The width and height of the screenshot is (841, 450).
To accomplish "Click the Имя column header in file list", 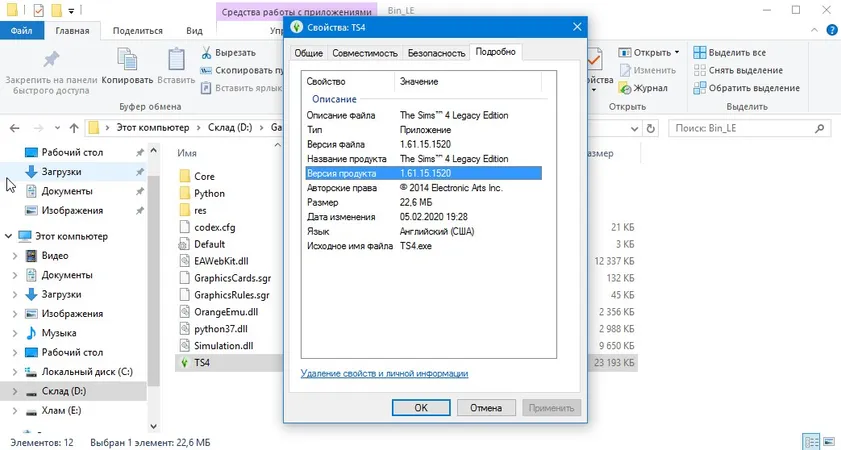I will coord(187,153).
